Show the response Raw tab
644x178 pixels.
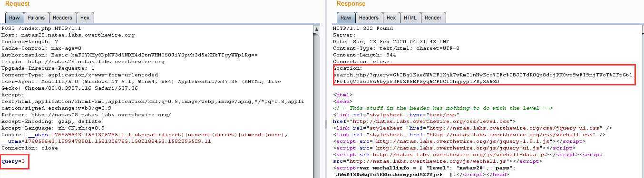346,18
